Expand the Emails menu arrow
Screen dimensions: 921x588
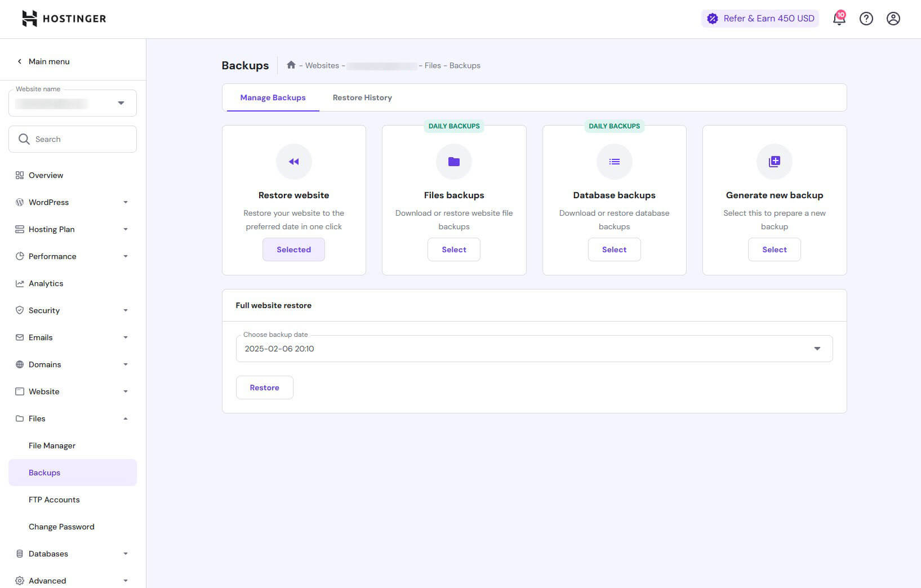click(x=126, y=337)
